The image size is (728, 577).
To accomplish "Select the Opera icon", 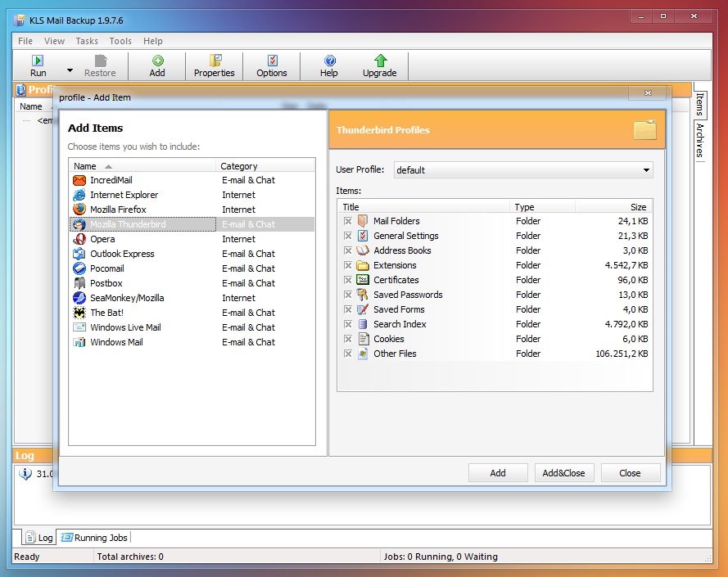I will (79, 239).
